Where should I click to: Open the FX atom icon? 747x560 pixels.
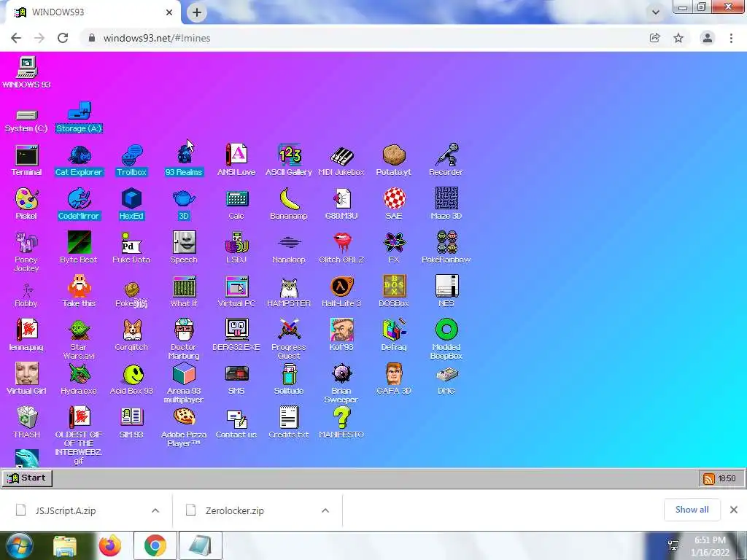click(x=393, y=243)
